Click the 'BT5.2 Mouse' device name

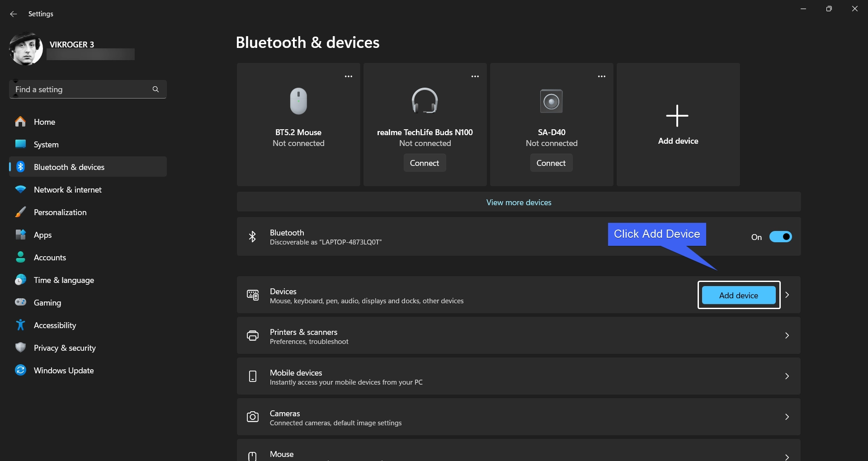click(298, 132)
